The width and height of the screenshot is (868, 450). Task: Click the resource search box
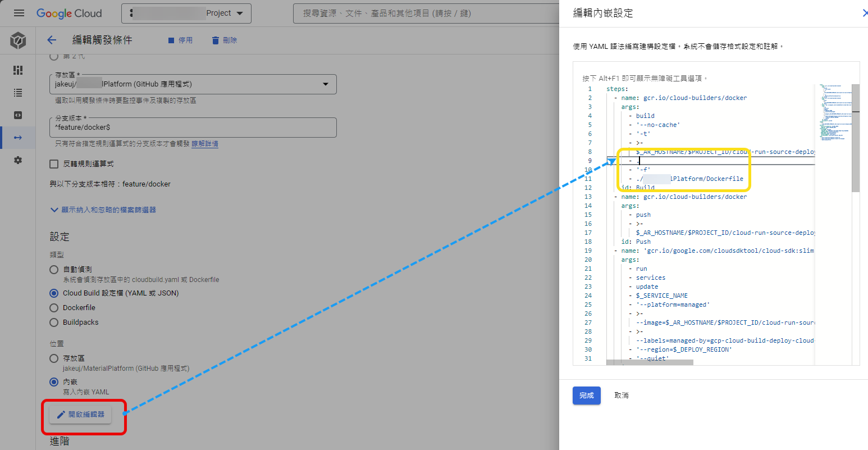(x=426, y=13)
